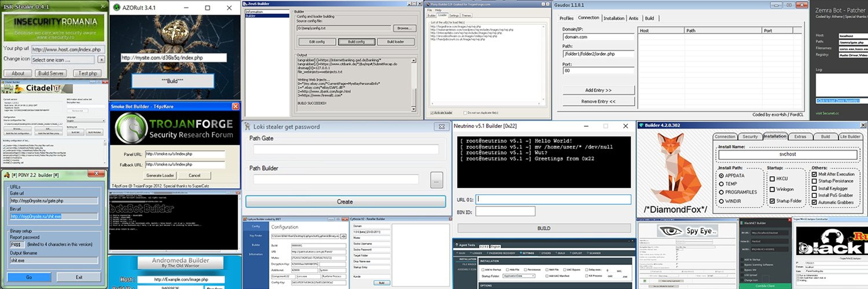868x289 pixels.
Task: Click the PONY 2.2 builder title icon
Action: tap(7, 175)
